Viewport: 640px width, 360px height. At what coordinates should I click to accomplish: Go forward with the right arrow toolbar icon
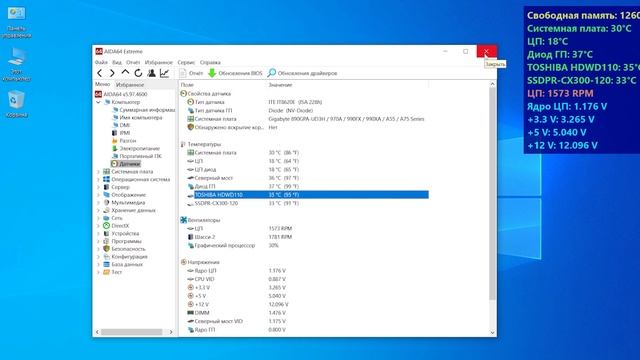pos(112,73)
